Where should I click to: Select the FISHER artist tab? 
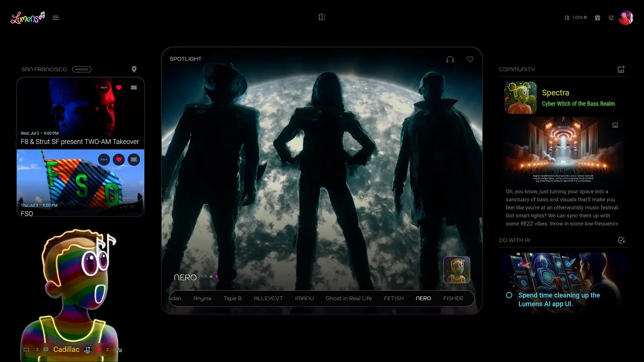point(453,298)
